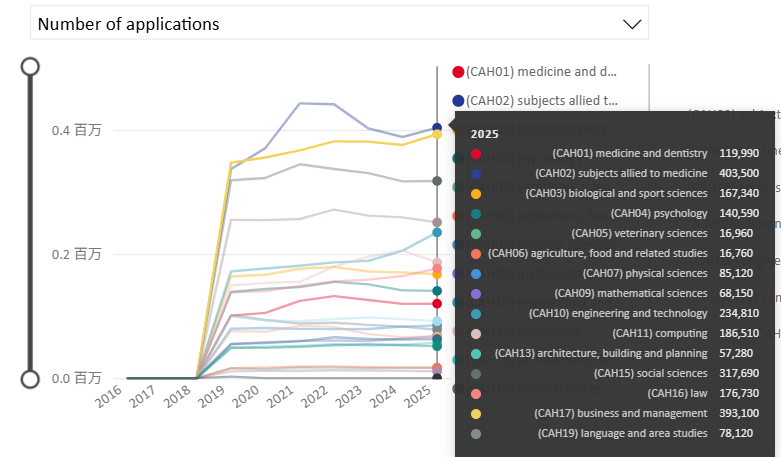Image resolution: width=781 pixels, height=457 pixels.
Task: Select the (CAH01) medicine and d... legend label
Action: coord(541,72)
